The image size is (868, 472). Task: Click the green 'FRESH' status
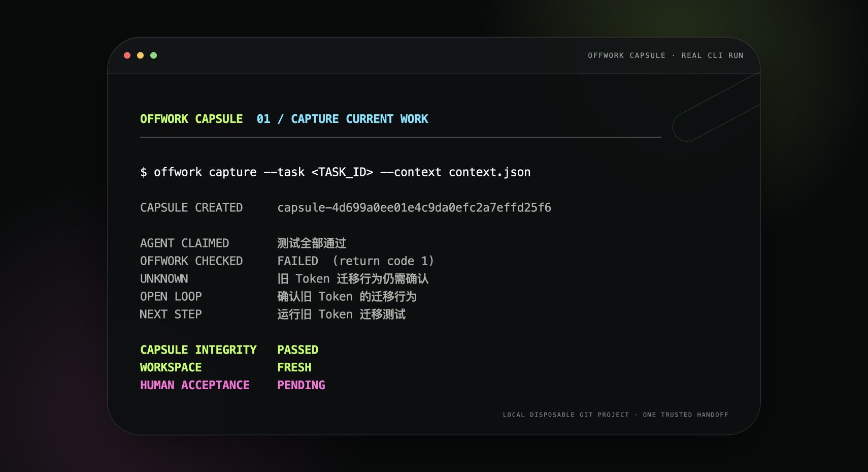[294, 367]
